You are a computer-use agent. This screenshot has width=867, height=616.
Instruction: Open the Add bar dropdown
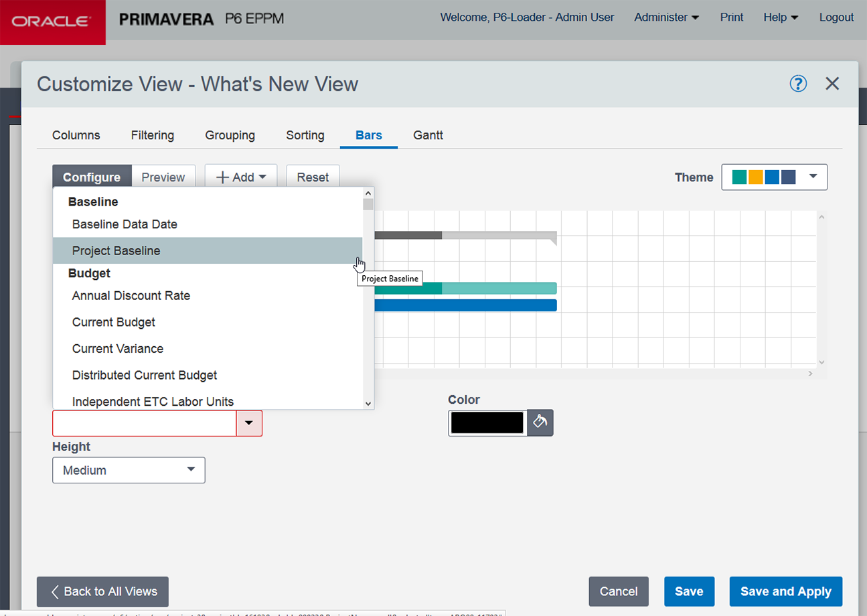(x=242, y=177)
